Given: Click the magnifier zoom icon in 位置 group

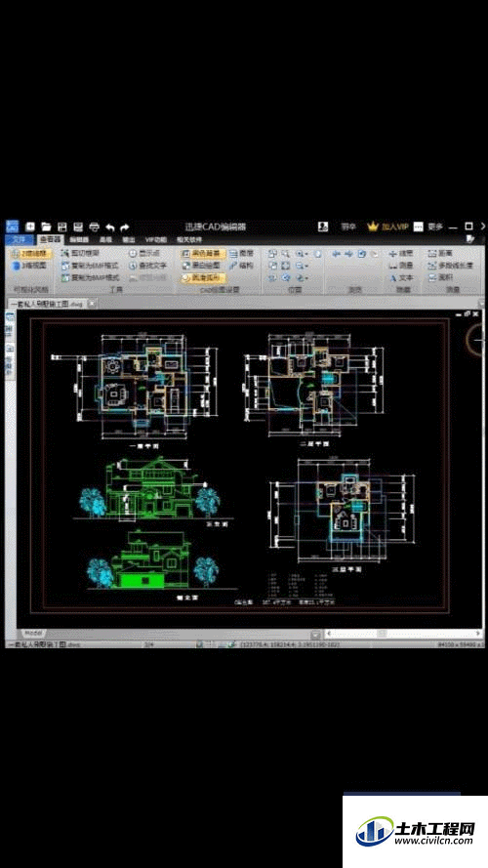Looking at the screenshot, I should (286, 254).
